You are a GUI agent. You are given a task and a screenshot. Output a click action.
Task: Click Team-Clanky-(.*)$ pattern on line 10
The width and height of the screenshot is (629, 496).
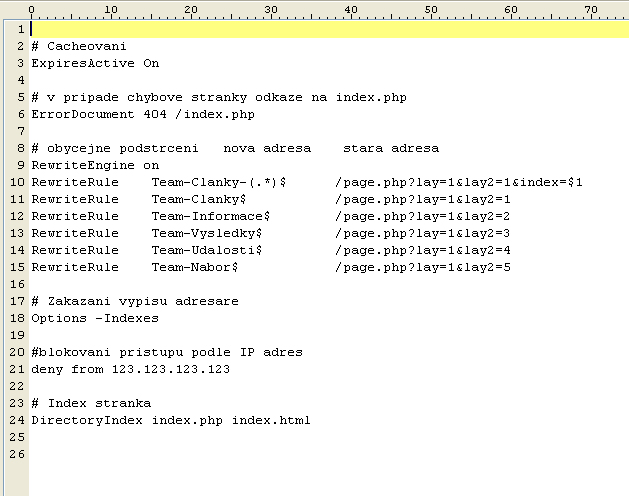(x=219, y=182)
